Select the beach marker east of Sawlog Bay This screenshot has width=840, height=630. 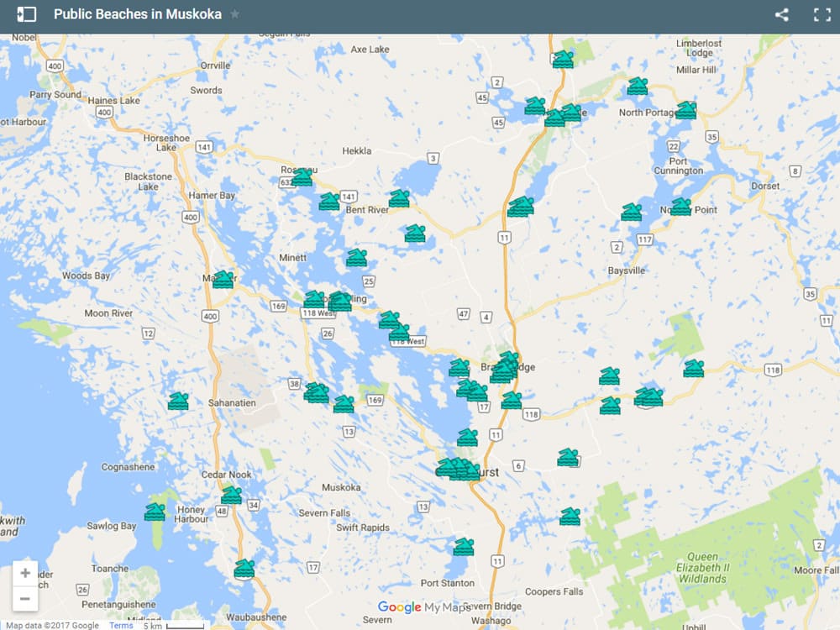pyautogui.click(x=155, y=512)
